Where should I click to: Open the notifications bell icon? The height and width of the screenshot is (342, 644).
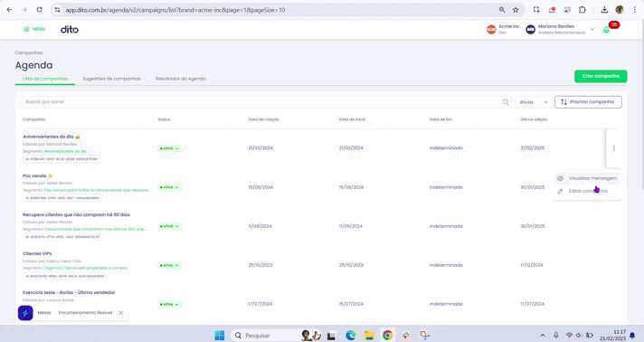click(606, 30)
